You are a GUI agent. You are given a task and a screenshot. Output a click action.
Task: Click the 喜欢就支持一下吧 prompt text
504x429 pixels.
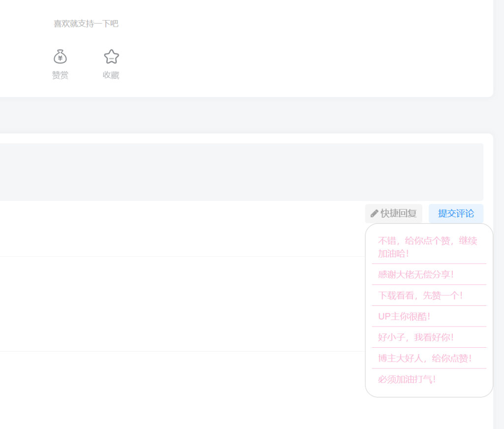coord(86,24)
